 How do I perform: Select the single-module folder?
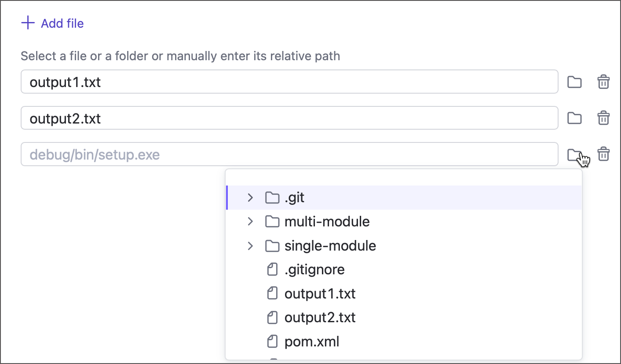(404, 246)
